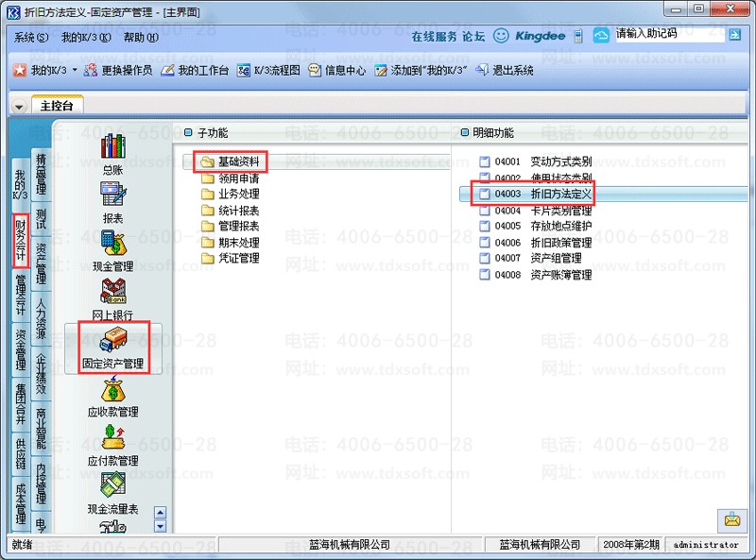756x560 pixels.
Task: Expand the 我的K/3 toolbar dropdown arrow
Action: point(75,71)
